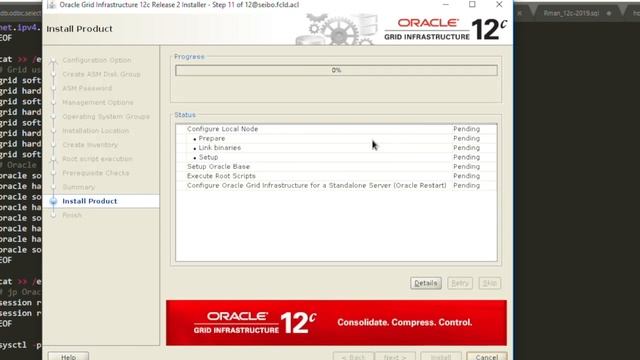Click the 0% installation progress bar
This screenshot has height=360, width=640.
click(x=336, y=70)
